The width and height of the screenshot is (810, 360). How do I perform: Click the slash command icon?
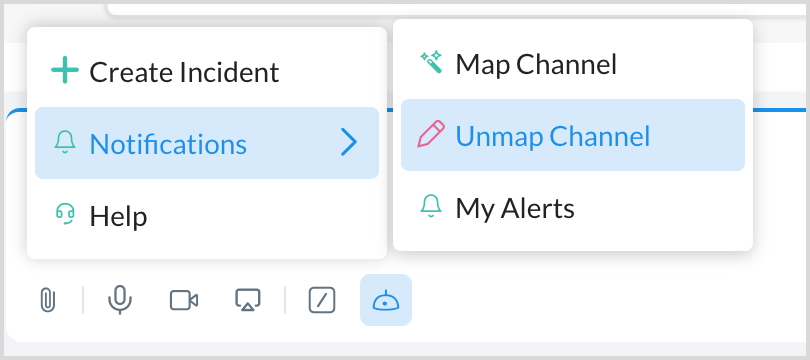[322, 300]
